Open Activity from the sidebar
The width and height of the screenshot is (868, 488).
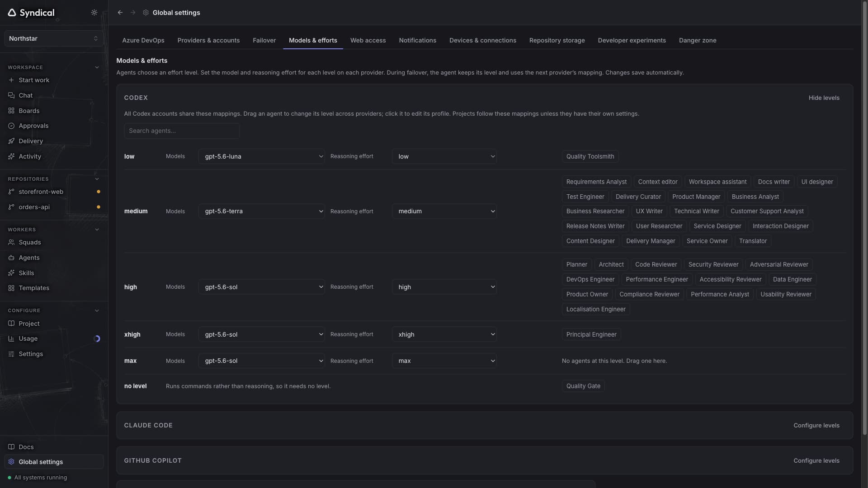54,156
